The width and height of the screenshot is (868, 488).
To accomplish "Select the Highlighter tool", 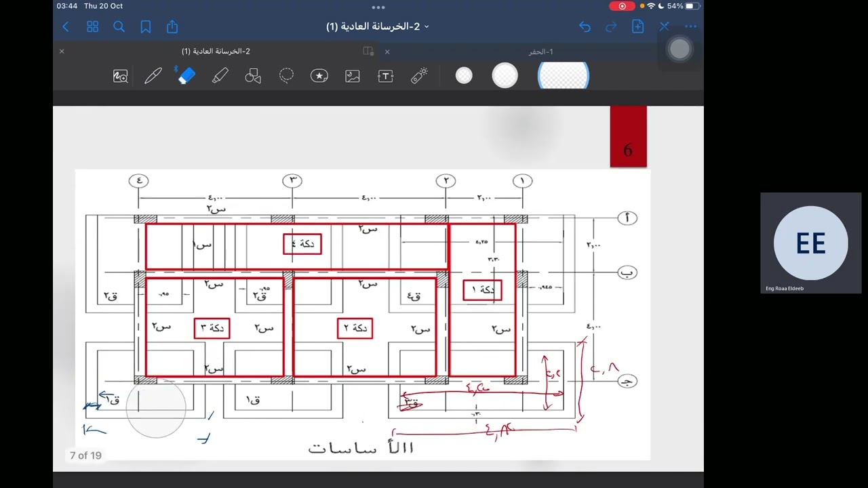I will tap(220, 76).
